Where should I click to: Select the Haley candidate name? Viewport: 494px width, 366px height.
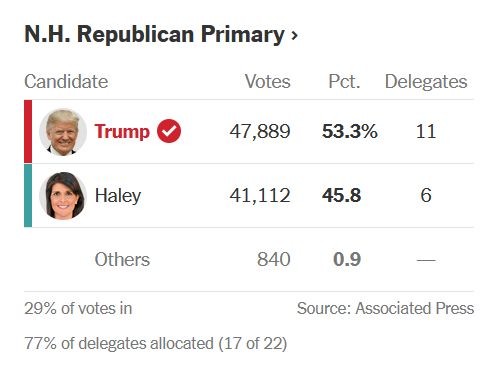coord(118,195)
